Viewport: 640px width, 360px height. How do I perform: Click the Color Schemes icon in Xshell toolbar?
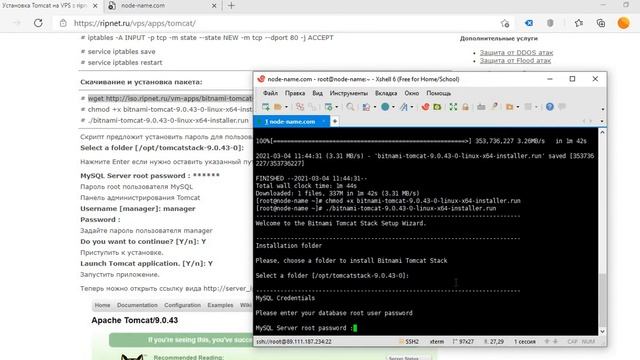click(366, 107)
